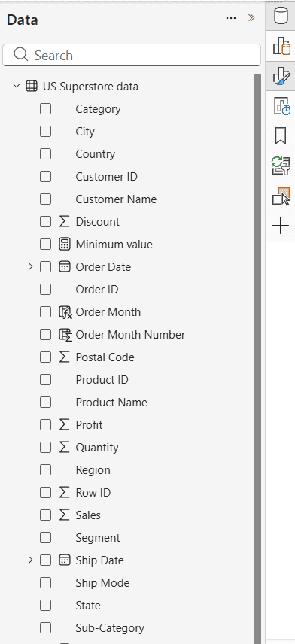Viewport: 295px width, 644px height.
Task: Check the City field checkbox
Action: [46, 132]
